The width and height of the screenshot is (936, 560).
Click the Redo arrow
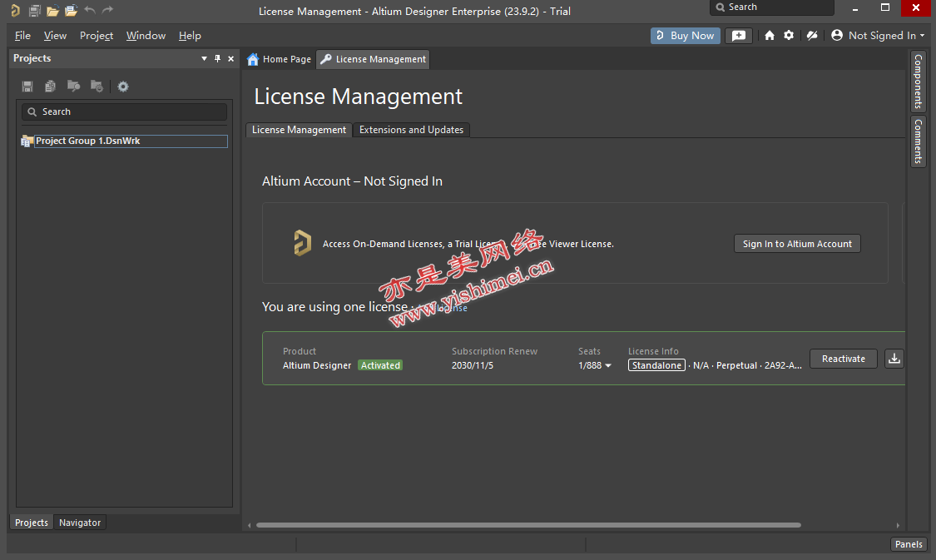[107, 10]
